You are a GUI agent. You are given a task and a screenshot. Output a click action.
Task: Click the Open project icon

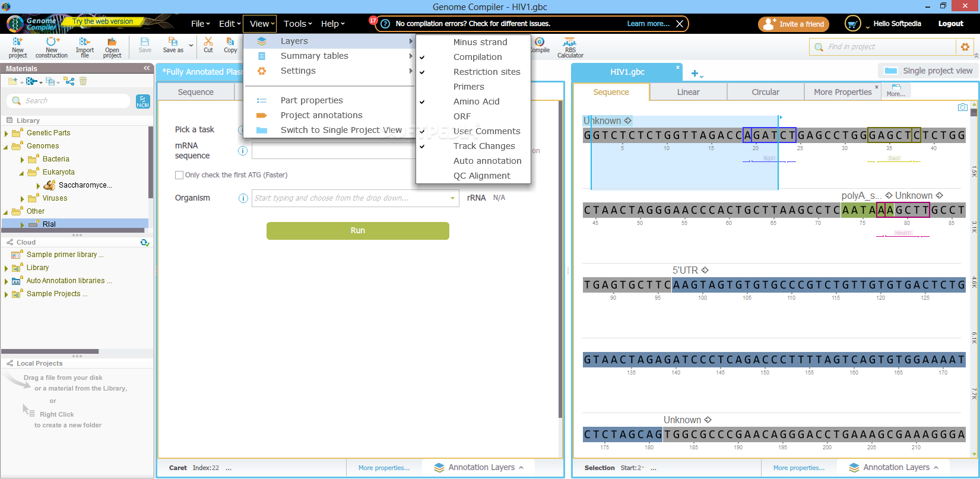(x=112, y=47)
